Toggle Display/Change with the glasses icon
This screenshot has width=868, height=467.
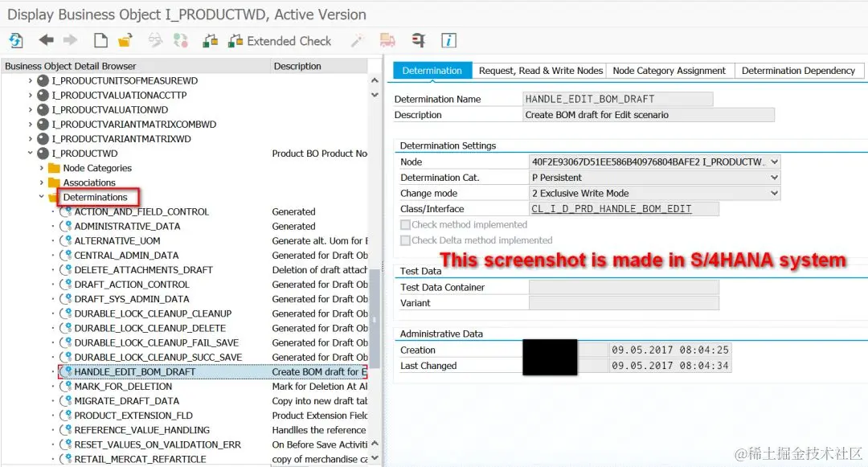(156, 40)
